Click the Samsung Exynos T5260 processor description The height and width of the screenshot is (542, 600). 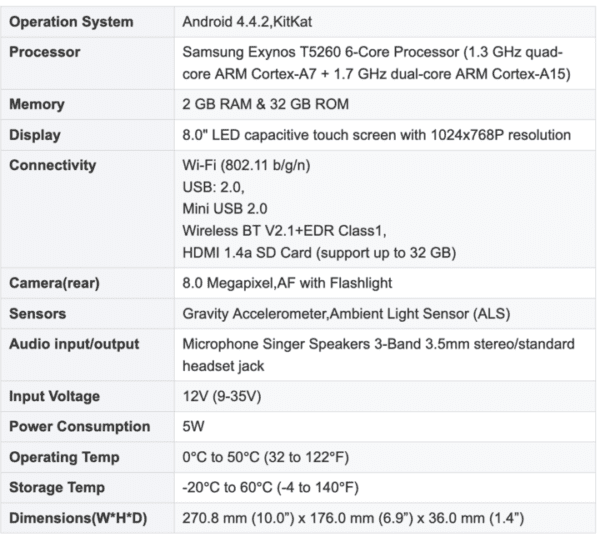[371, 61]
